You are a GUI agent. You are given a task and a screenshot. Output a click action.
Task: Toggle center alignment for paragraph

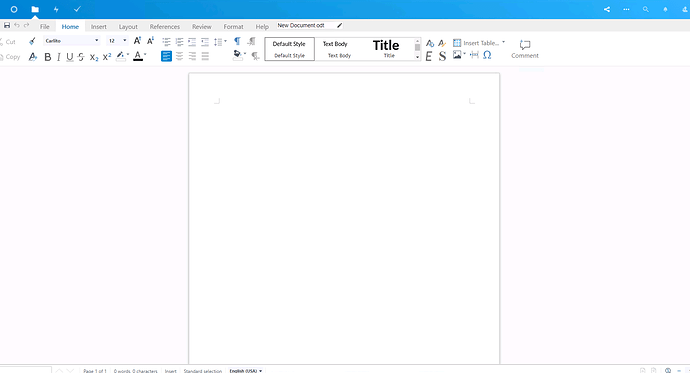click(179, 56)
